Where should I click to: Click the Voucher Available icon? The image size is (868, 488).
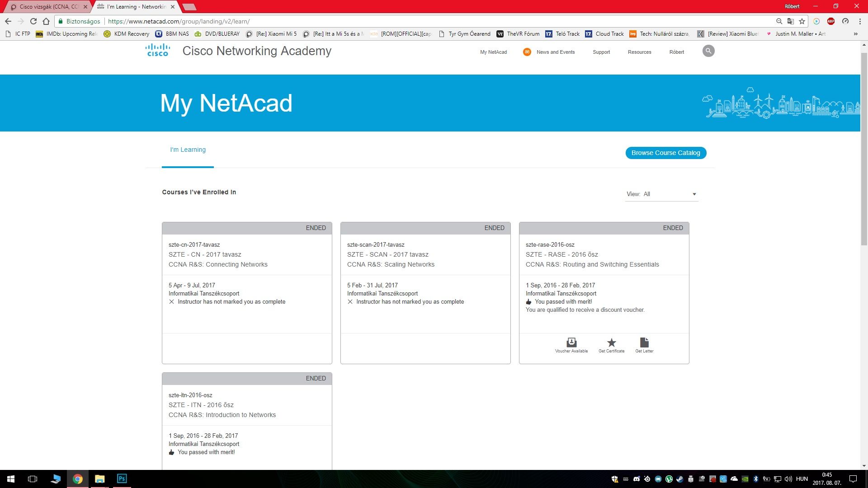pos(571,342)
